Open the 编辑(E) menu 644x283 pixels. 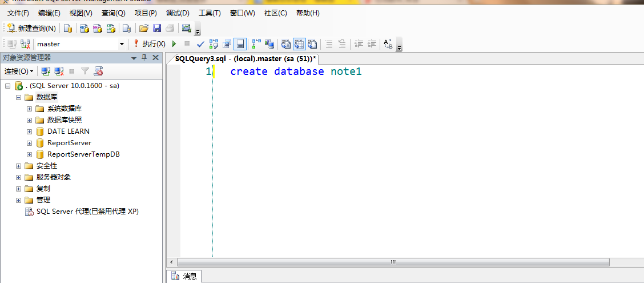[x=49, y=13]
